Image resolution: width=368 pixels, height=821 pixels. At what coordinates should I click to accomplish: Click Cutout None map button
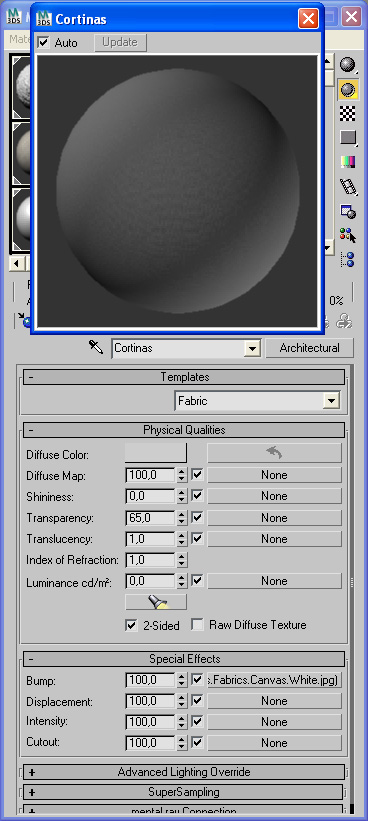click(274, 742)
